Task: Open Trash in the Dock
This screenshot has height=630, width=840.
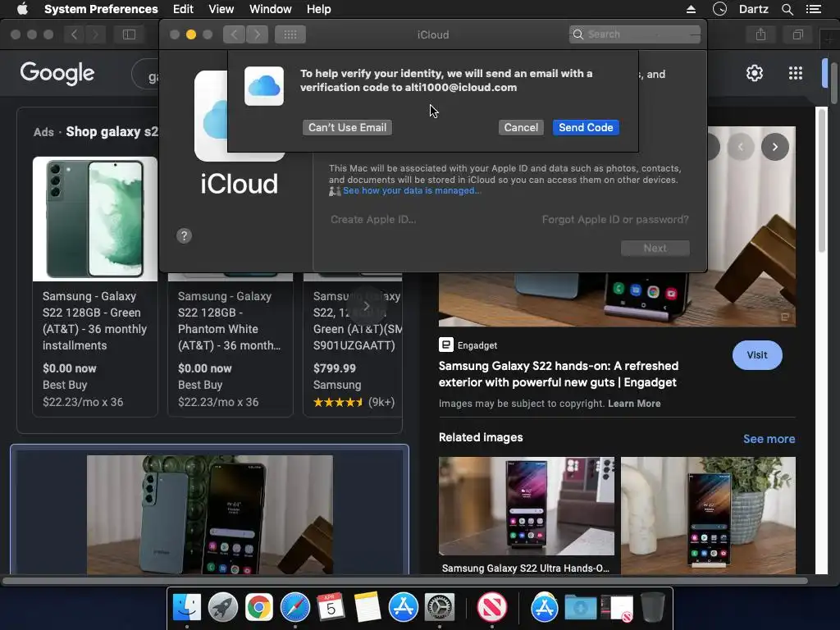Action: (x=652, y=608)
